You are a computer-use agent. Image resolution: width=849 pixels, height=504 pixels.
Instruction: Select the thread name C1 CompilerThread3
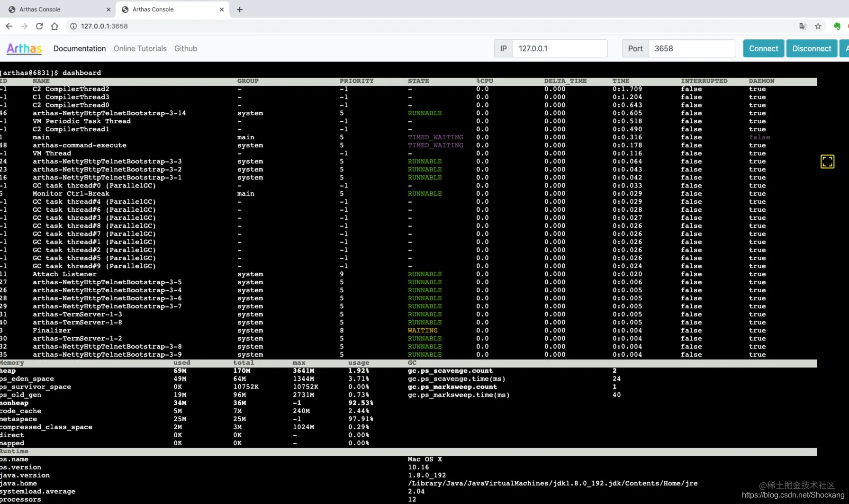point(71,97)
